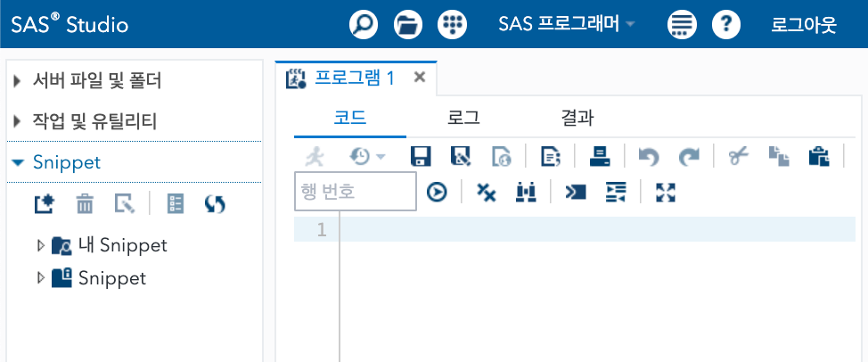Screen dimensions: 868x362
Task: Refresh the Snippet panel
Action: [x=215, y=205]
